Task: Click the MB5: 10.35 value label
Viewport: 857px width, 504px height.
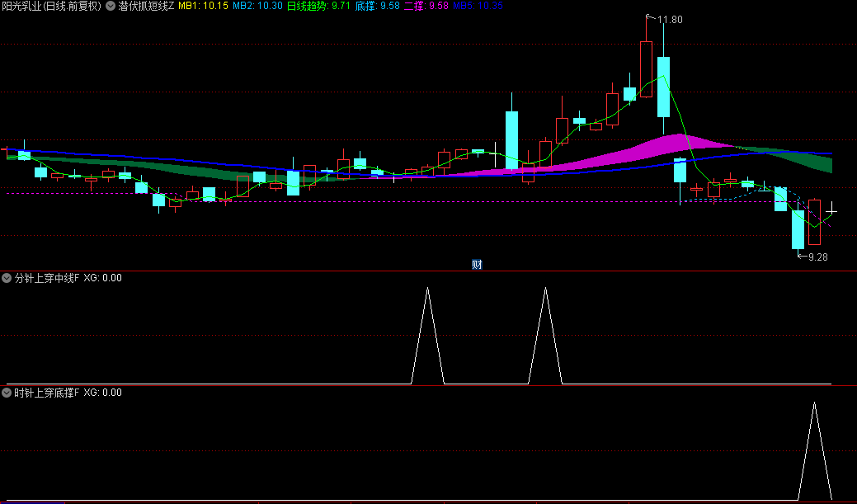Action: click(478, 6)
